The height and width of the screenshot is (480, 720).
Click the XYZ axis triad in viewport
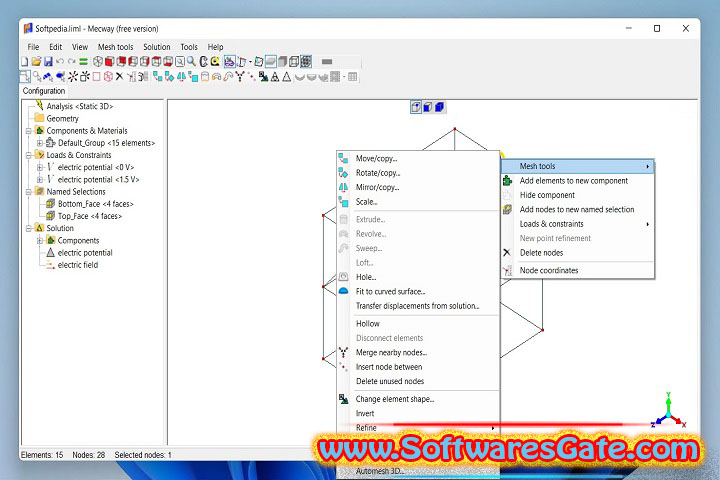(669, 410)
